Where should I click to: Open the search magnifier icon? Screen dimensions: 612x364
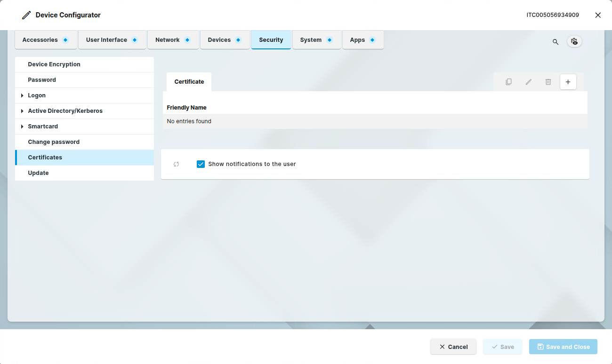(556, 42)
